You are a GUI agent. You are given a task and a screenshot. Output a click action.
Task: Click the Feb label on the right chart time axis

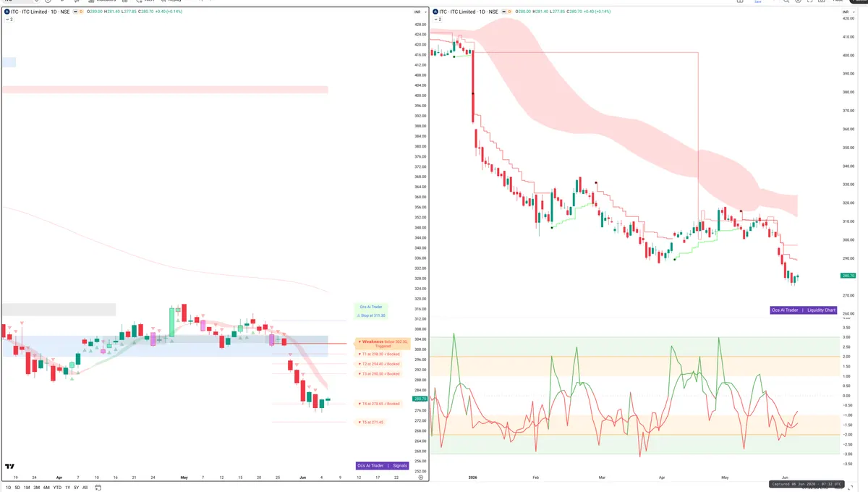pos(535,478)
